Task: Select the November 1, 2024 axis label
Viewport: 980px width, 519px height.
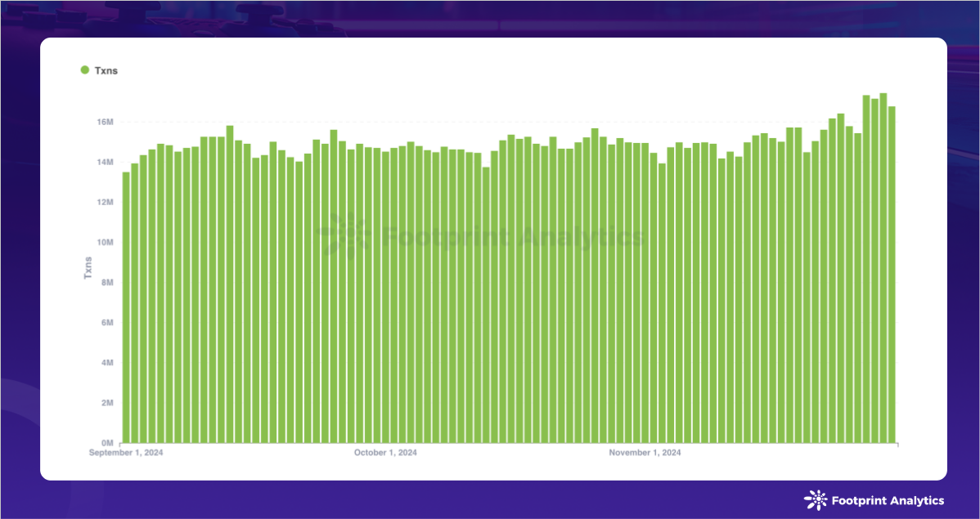Action: click(x=645, y=452)
